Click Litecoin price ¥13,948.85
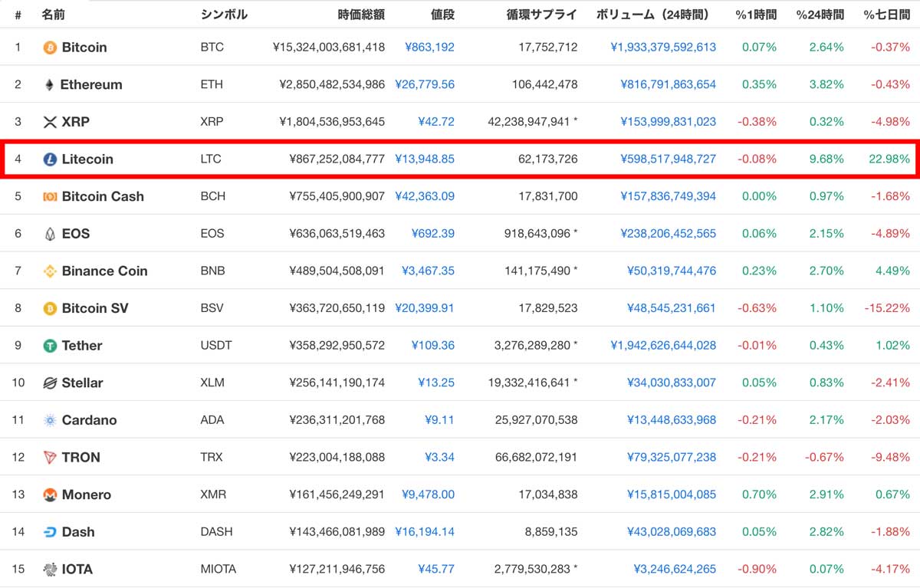920x588 pixels. [x=425, y=159]
